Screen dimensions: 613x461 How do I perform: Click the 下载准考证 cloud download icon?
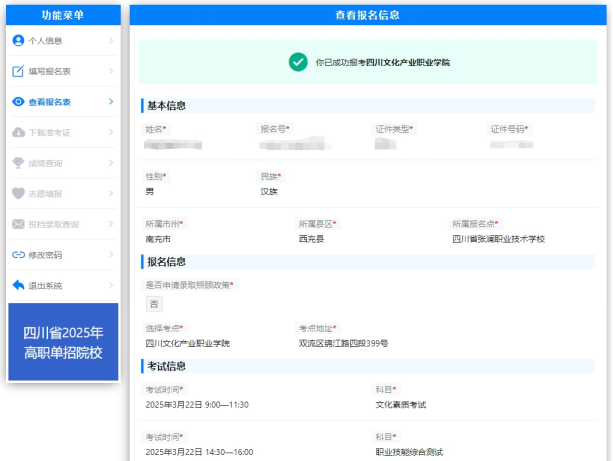pyautogui.click(x=18, y=132)
